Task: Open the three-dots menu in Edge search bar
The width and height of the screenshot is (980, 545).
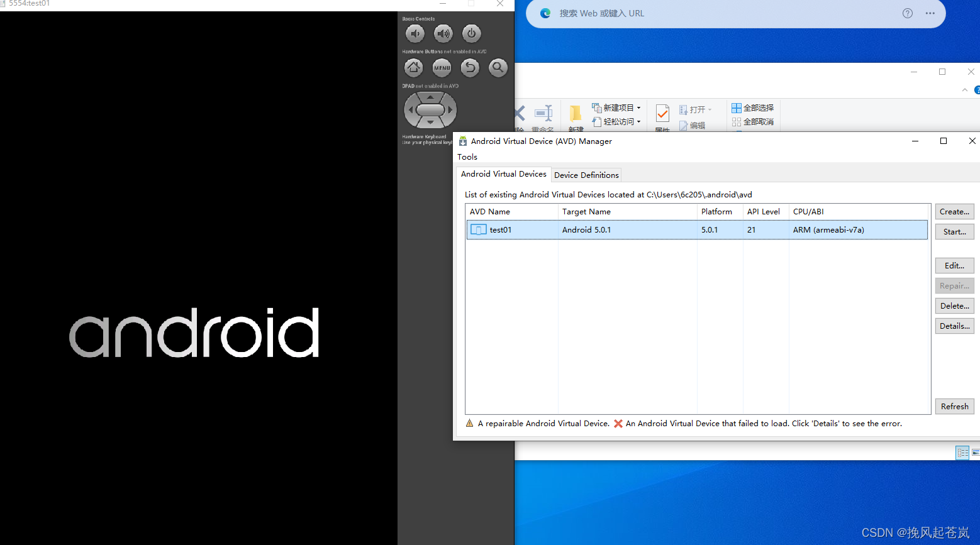Action: click(x=930, y=13)
